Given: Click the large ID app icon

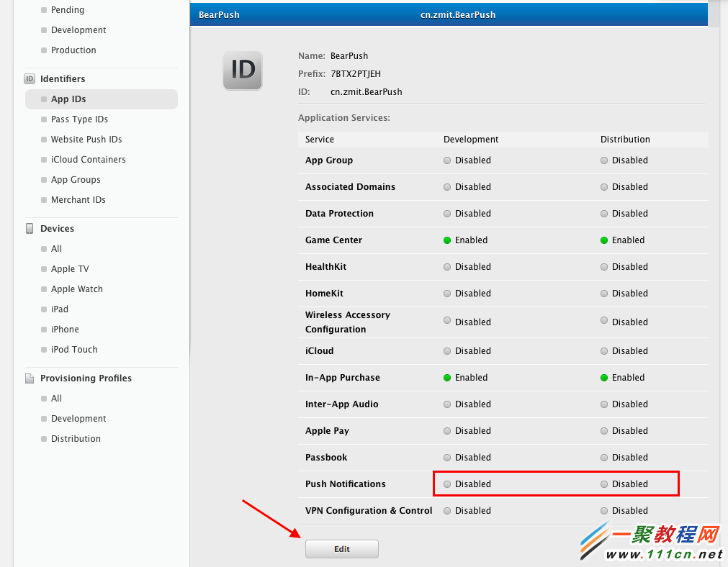Looking at the screenshot, I should click(243, 70).
